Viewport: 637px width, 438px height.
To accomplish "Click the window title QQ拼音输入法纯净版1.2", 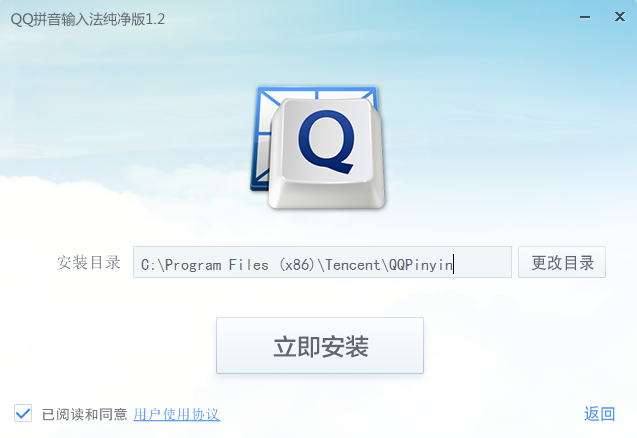I will click(88, 19).
